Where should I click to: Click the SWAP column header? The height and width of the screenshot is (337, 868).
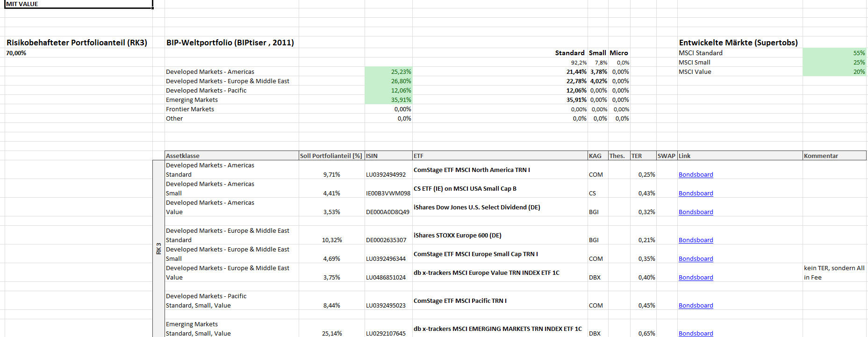click(x=666, y=156)
